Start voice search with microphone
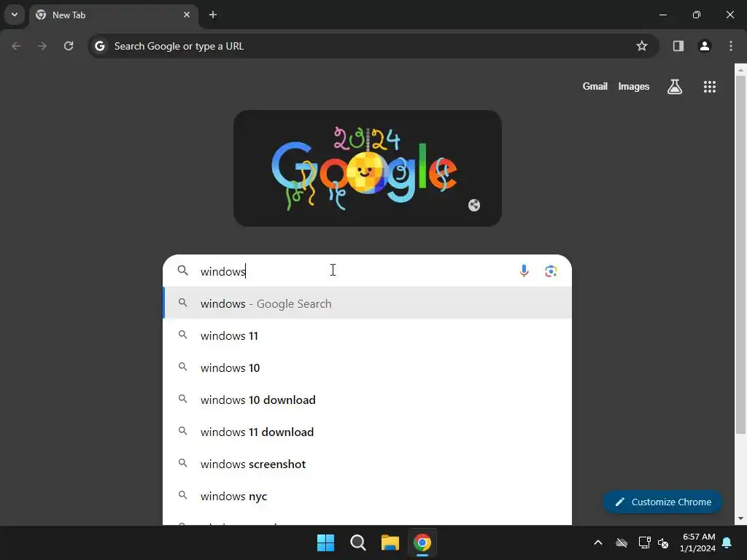The image size is (747, 560). coord(524,271)
